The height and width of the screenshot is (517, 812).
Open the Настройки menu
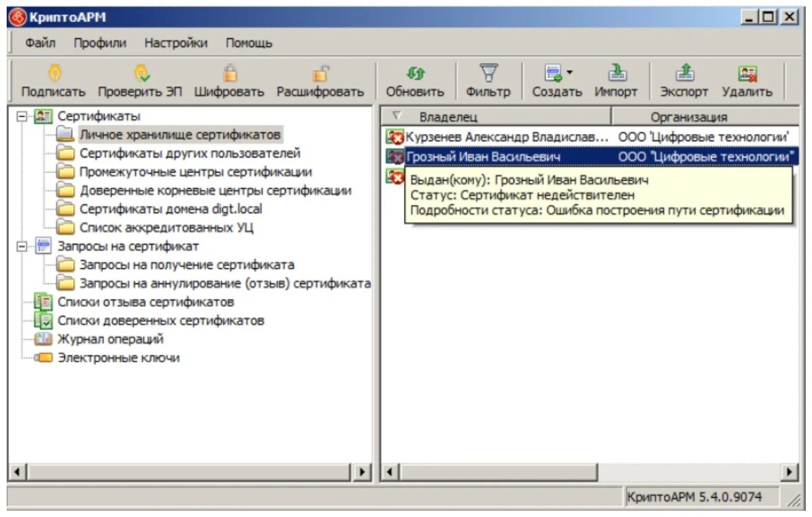pos(176,43)
